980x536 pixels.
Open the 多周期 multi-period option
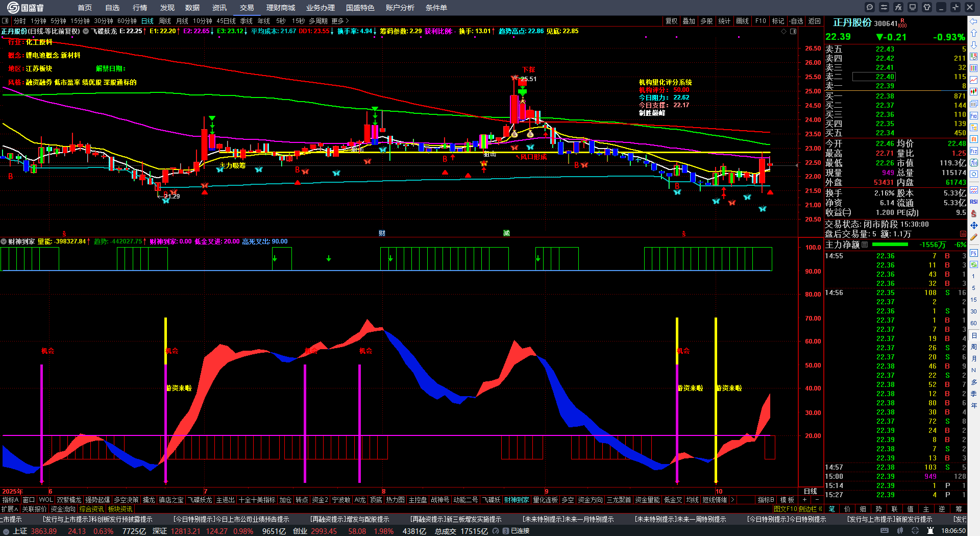(318, 21)
